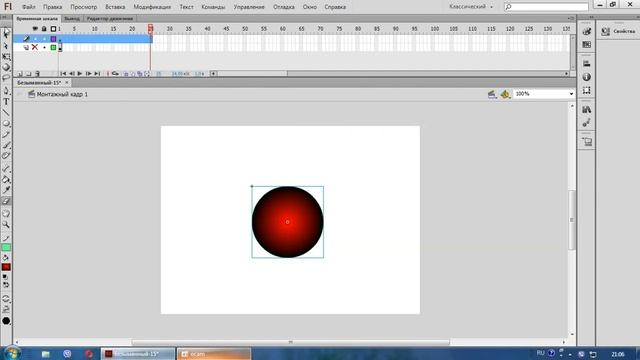This screenshot has width=640, height=360.
Task: Go to first frame of timeline
Action: tap(63, 74)
